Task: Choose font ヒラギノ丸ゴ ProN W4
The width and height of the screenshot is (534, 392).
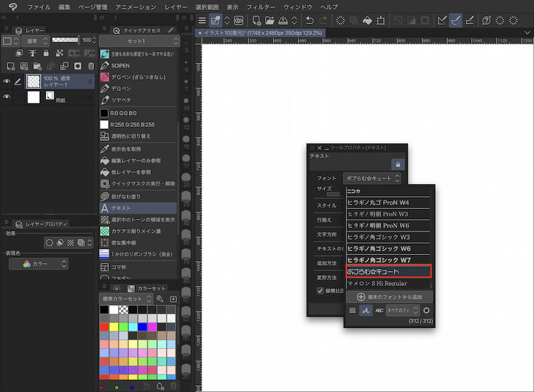Action: [x=388, y=202]
